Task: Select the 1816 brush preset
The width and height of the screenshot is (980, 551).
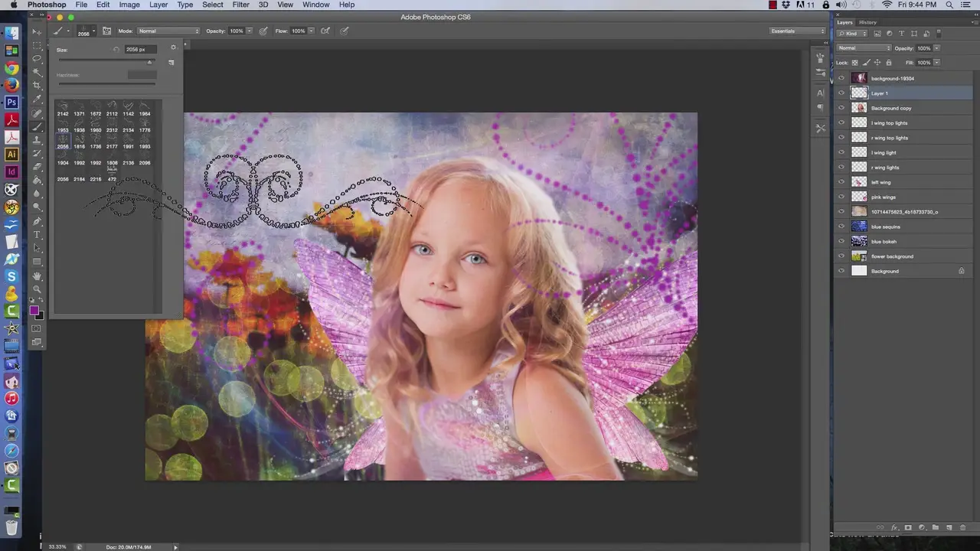Action: pos(79,142)
